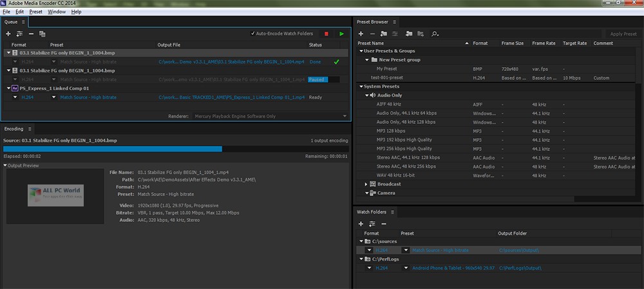Image resolution: width=644 pixels, height=289 pixels.
Task: Open the Window menu
Action: click(57, 12)
